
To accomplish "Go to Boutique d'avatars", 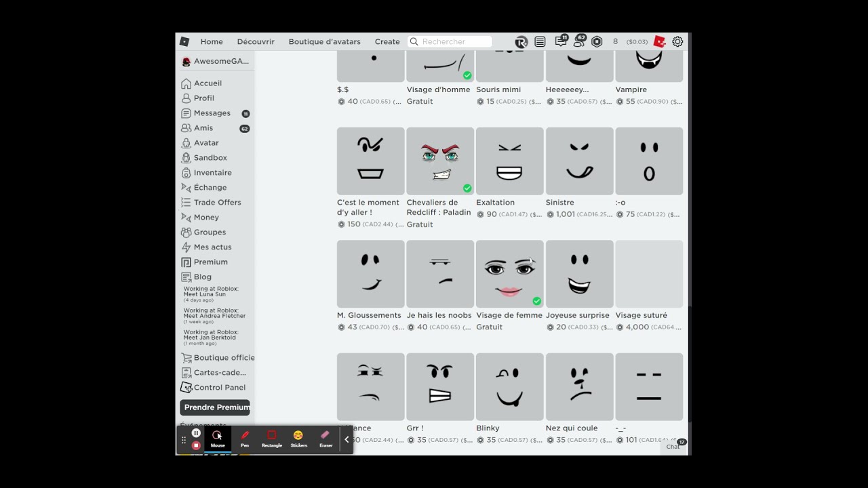I will (324, 41).
